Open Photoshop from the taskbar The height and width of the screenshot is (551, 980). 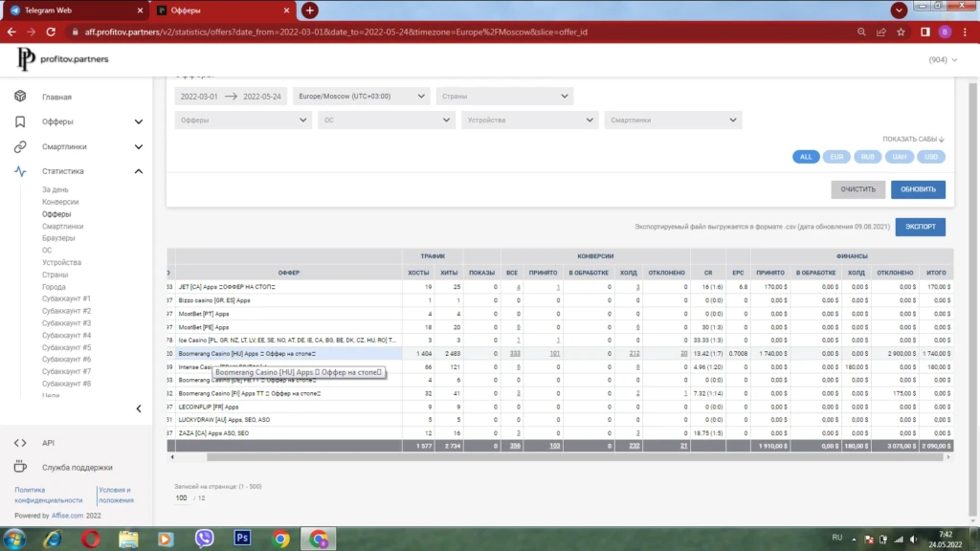pos(242,538)
